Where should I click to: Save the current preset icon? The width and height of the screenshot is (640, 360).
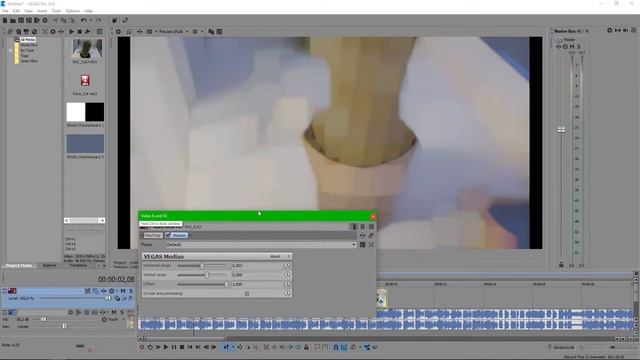coord(362,244)
